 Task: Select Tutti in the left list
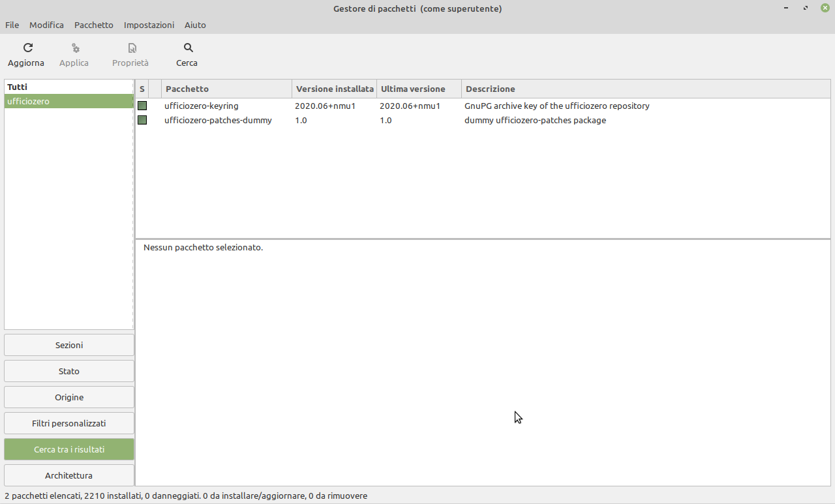pyautogui.click(x=18, y=87)
